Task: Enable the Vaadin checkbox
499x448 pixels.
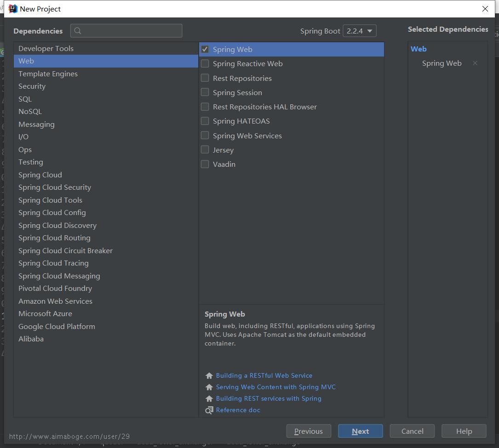Action: pyautogui.click(x=205, y=164)
